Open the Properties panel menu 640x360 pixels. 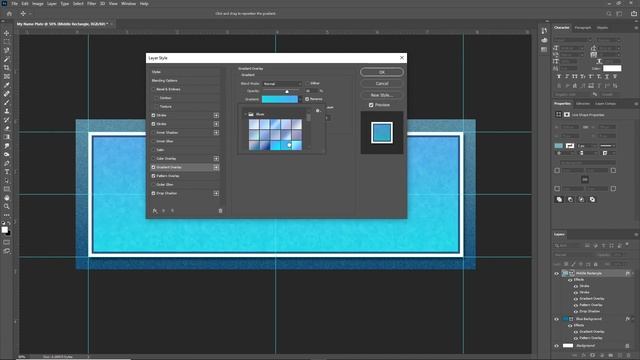(x=636, y=104)
